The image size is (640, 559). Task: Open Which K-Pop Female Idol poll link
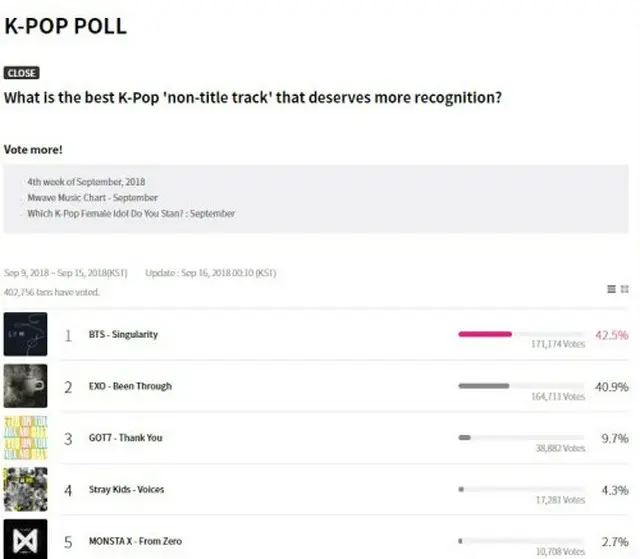(x=131, y=213)
